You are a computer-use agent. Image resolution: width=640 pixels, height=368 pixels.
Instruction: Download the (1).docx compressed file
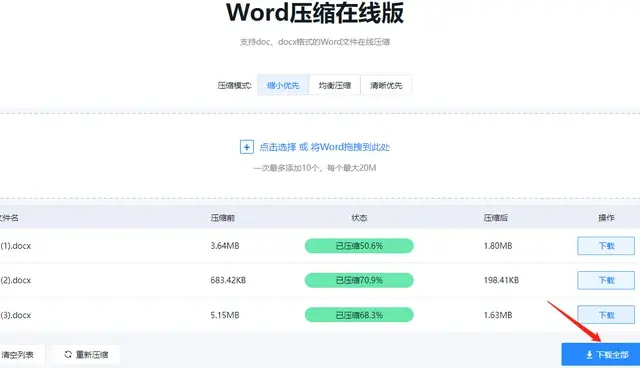[x=606, y=246]
